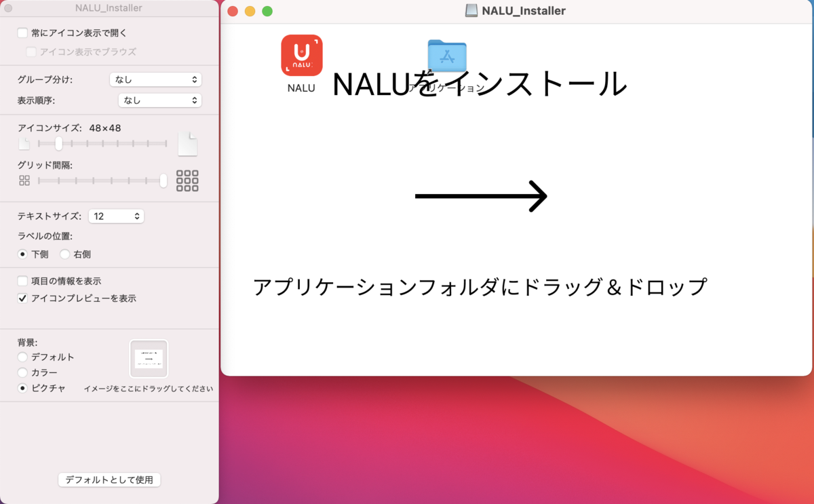
Task: Open the 表示順序 dropdown
Action: [159, 100]
